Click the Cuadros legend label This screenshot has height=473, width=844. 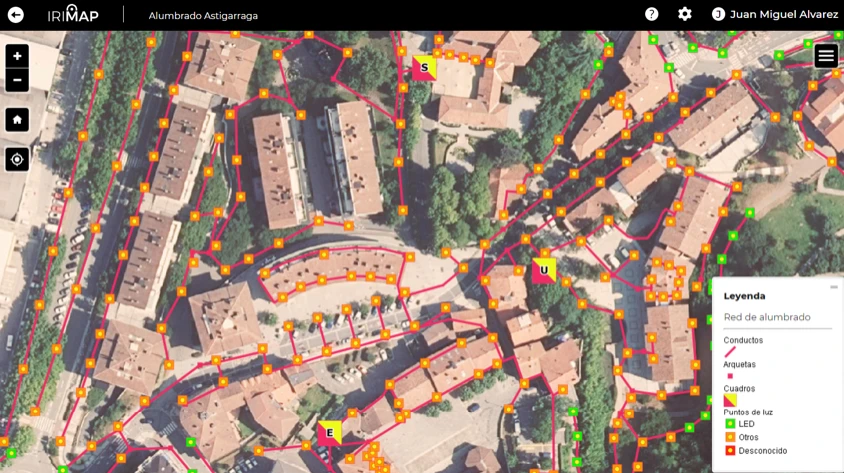[739, 389]
